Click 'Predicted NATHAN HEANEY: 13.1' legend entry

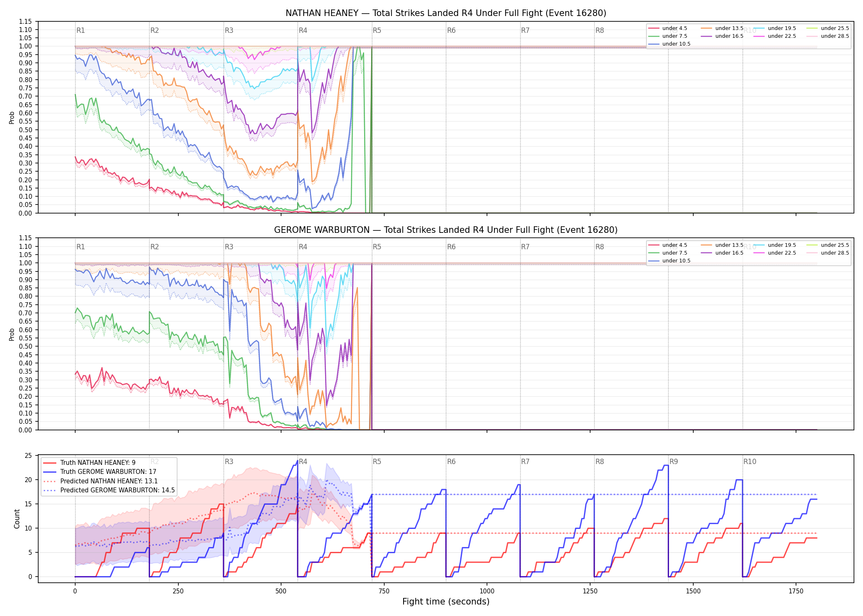100,481
